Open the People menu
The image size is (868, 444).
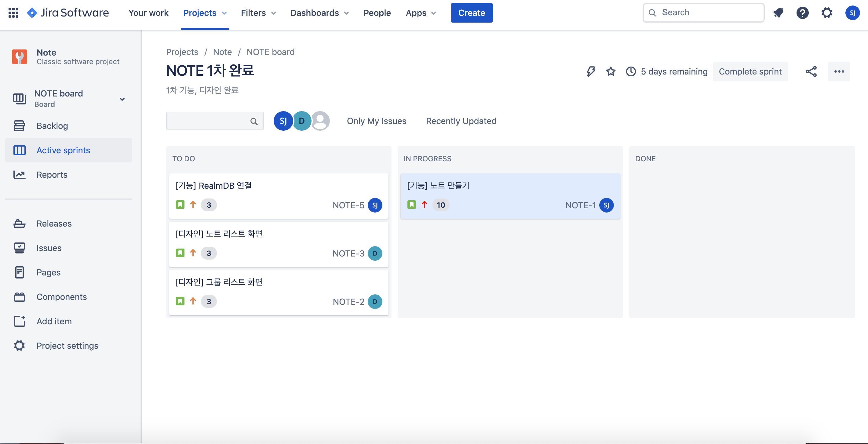coord(377,13)
